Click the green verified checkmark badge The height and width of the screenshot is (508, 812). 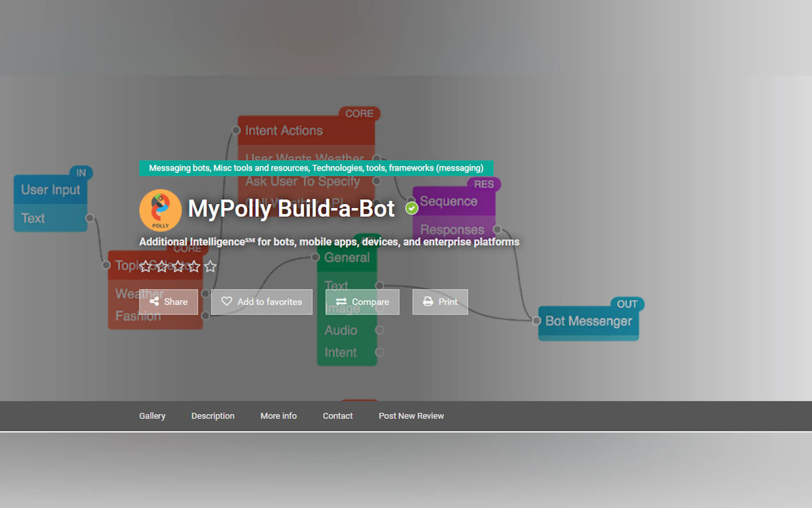click(x=411, y=208)
